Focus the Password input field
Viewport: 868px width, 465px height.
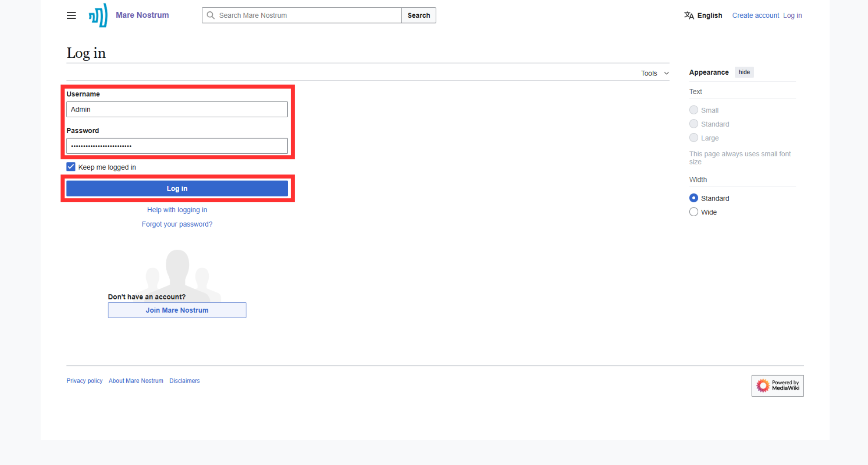177,146
